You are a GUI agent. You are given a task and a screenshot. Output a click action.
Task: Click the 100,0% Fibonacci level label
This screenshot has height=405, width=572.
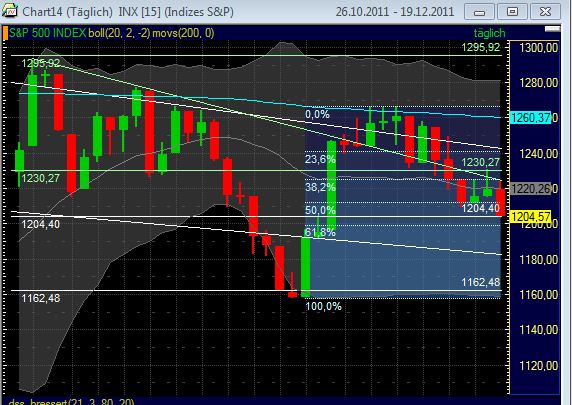coord(323,306)
